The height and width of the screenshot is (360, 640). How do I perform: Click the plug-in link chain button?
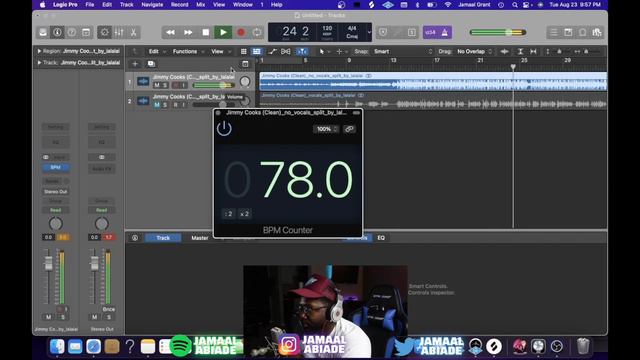[x=349, y=129]
